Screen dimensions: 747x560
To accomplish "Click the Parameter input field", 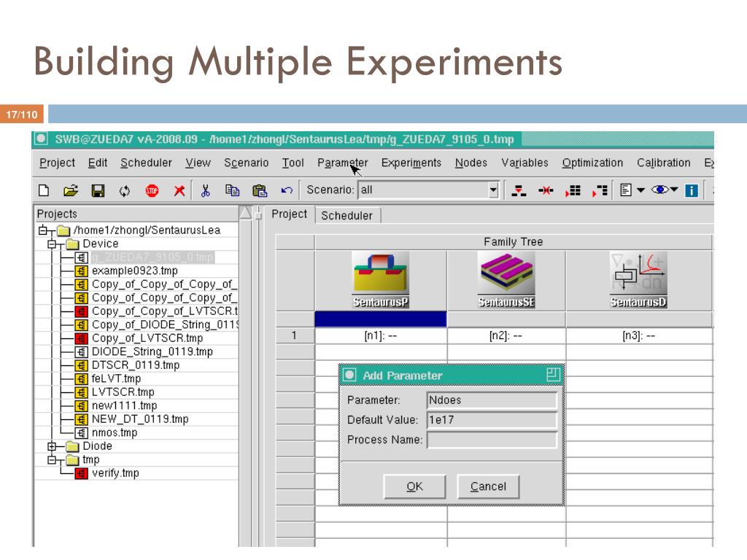I will 492,400.
